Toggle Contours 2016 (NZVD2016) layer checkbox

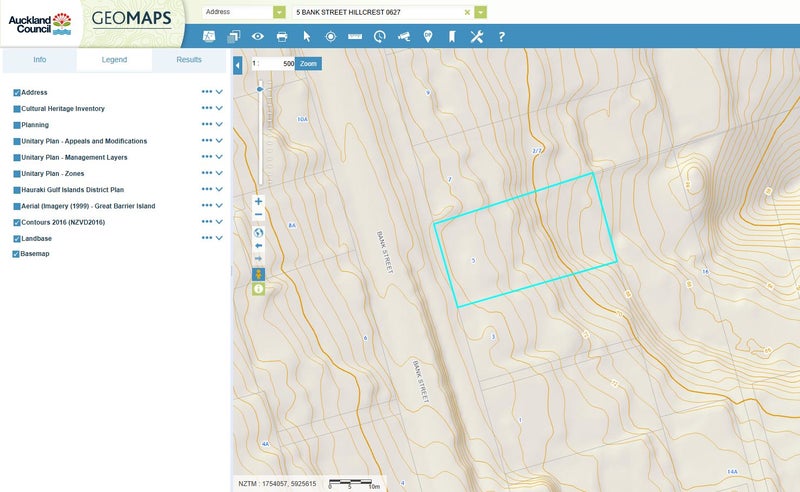(x=17, y=222)
